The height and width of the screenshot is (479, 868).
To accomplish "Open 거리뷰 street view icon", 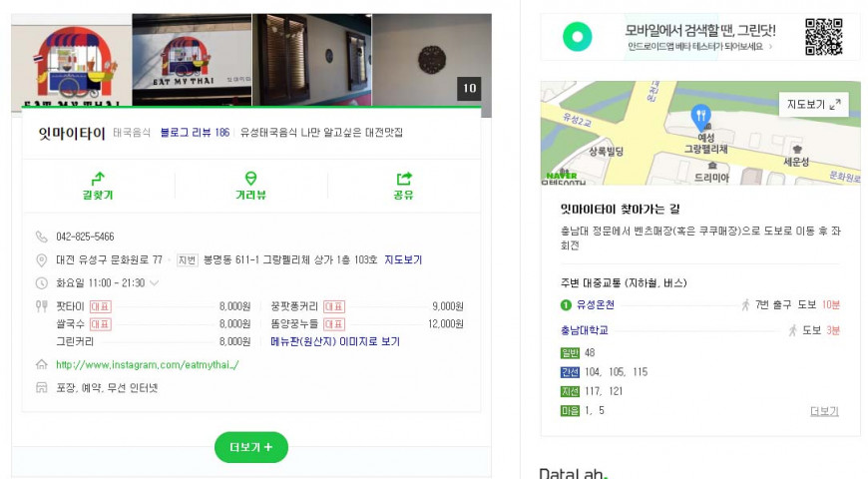I will pyautogui.click(x=250, y=179).
